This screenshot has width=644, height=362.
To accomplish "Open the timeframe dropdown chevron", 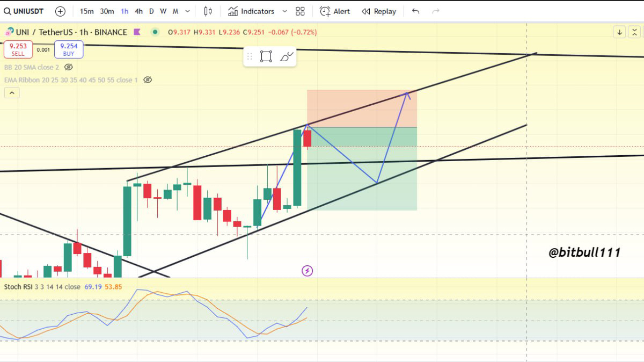I will pyautogui.click(x=187, y=11).
